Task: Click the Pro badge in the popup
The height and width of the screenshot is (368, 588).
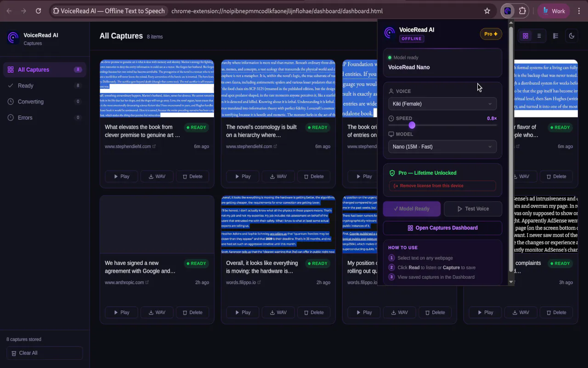Action: point(491,34)
